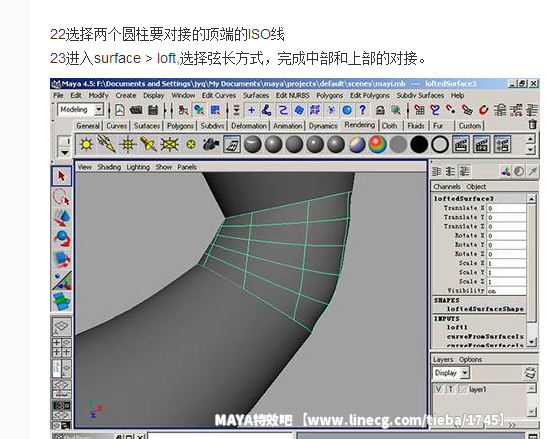Image resolution: width=546 pixels, height=439 pixels.
Task: Click the Visibility value field
Action: 507,291
